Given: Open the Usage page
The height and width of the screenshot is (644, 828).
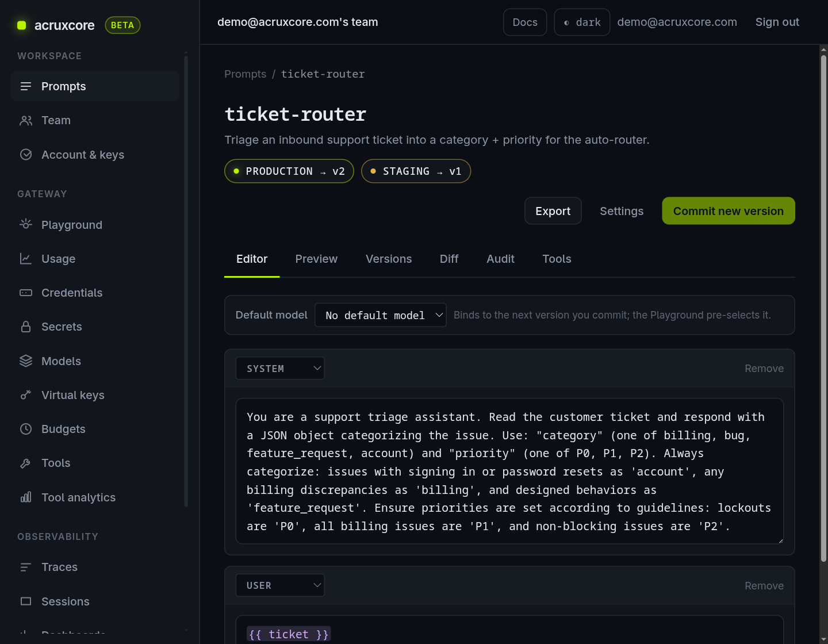Looking at the screenshot, I should point(95,259).
